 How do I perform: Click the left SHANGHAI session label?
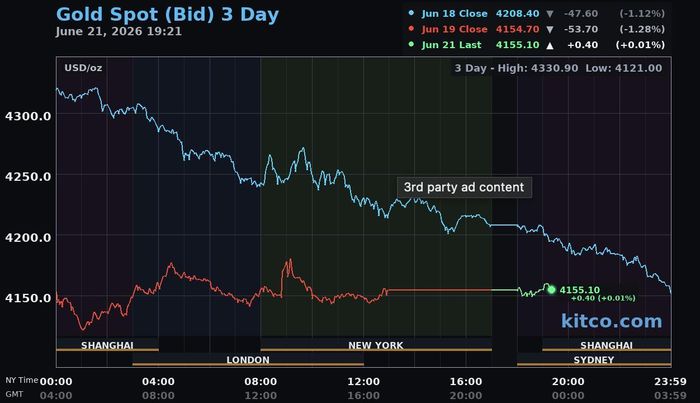107,345
